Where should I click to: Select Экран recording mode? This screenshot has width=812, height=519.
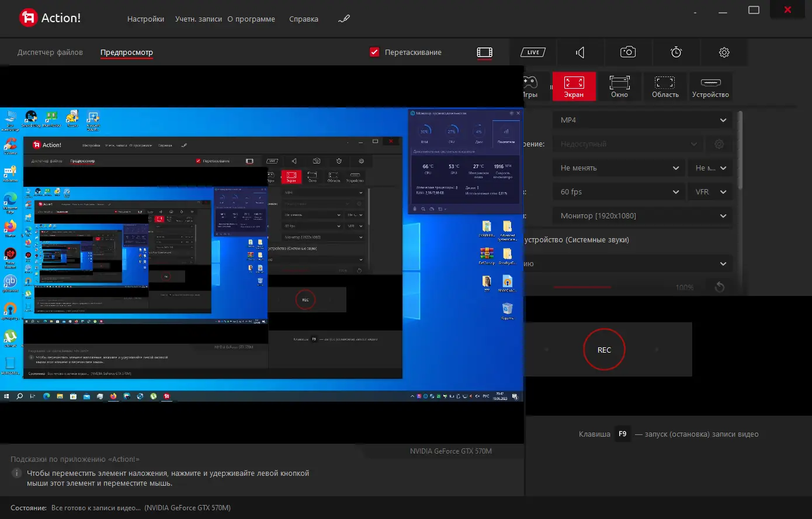pos(574,86)
